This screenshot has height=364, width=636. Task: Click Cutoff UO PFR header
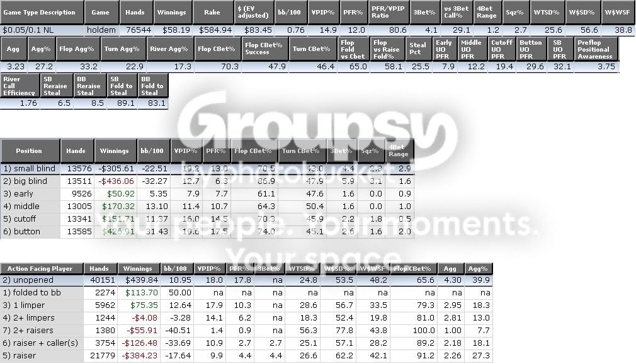(501, 49)
